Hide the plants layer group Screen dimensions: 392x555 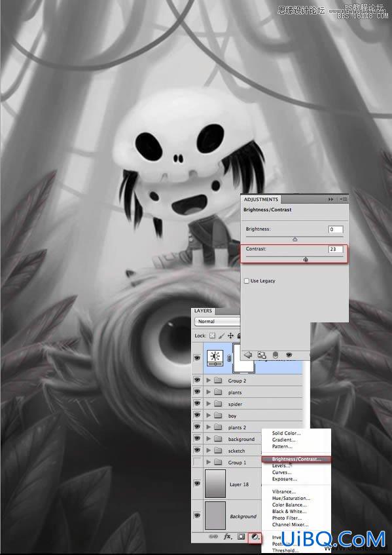[x=197, y=392]
